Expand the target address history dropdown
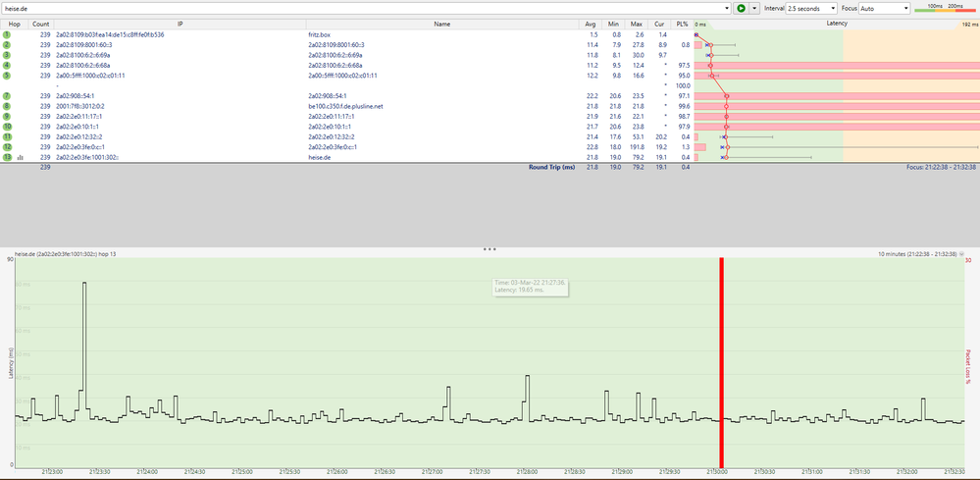 (728, 8)
